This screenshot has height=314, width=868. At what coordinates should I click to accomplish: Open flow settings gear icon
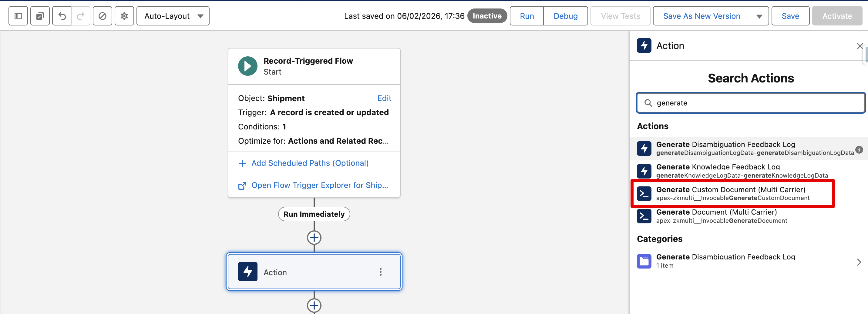124,16
